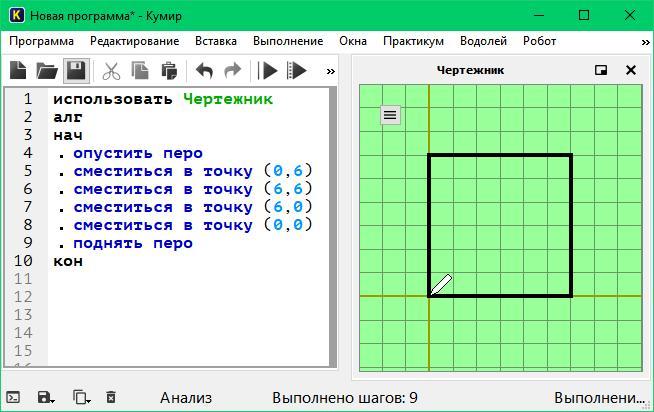
Task: Open the Выполнение menu
Action: (288, 41)
